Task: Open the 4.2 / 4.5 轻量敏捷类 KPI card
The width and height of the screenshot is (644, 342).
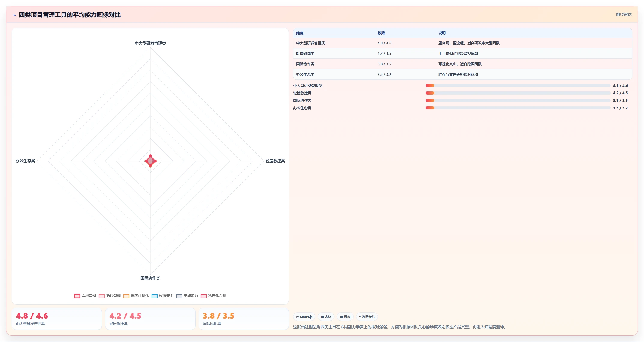Action: [x=150, y=319]
